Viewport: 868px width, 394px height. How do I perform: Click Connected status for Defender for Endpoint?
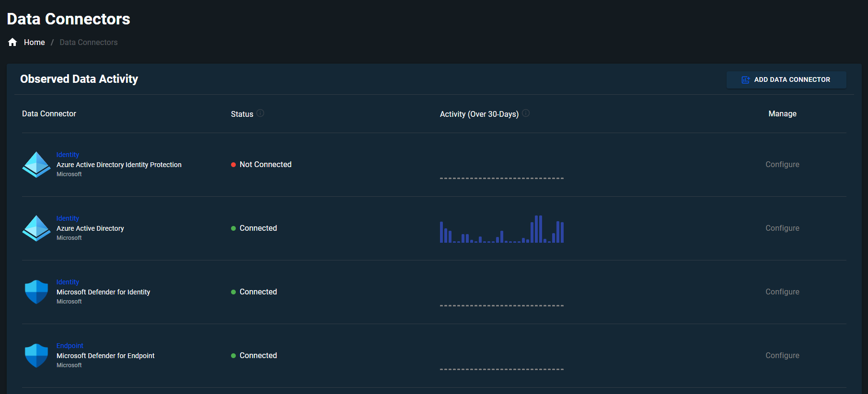[x=258, y=355]
